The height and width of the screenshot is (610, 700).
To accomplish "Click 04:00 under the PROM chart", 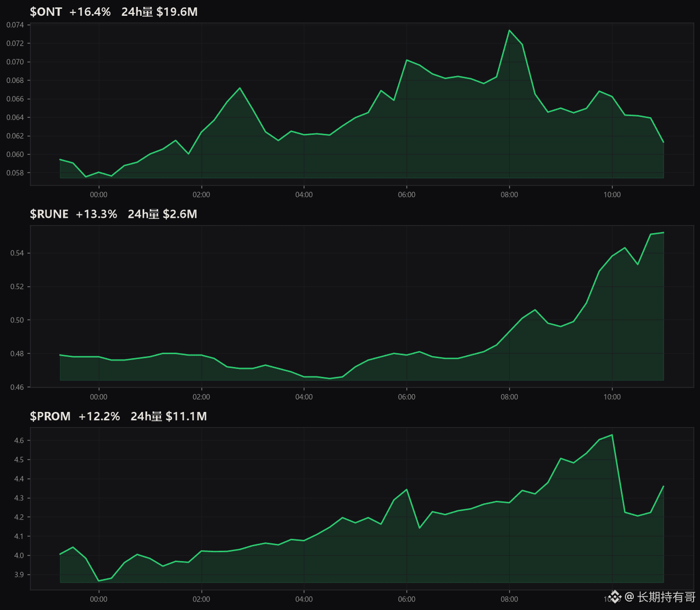I will (304, 599).
